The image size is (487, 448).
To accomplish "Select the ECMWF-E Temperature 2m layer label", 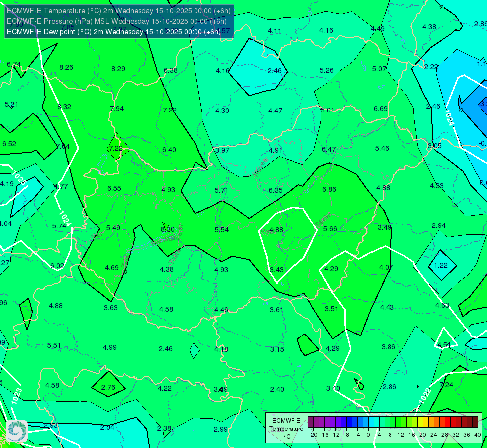I will tap(119, 11).
